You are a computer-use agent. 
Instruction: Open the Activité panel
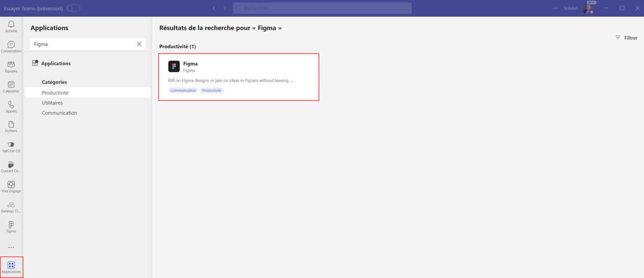[x=11, y=26]
